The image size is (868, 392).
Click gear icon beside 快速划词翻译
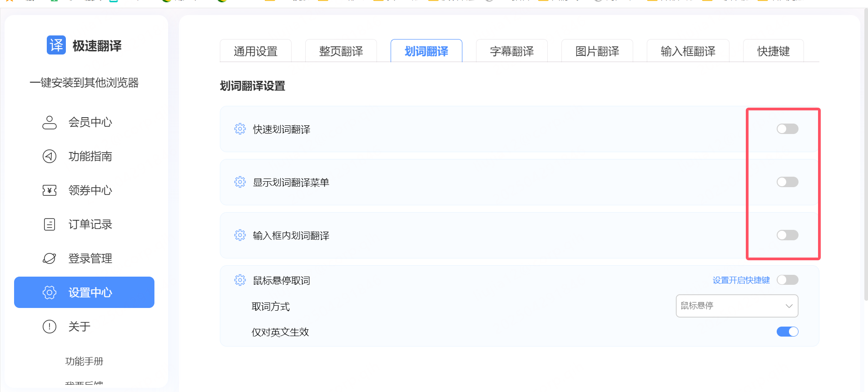tap(240, 129)
